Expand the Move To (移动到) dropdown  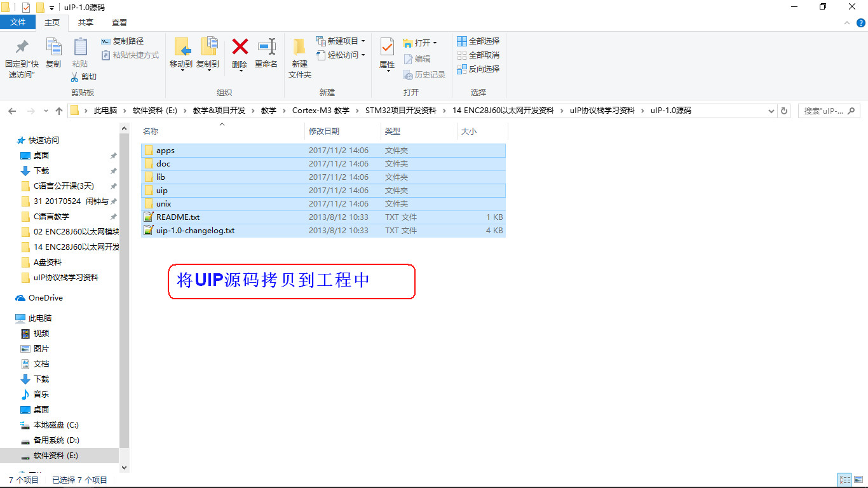tap(181, 70)
